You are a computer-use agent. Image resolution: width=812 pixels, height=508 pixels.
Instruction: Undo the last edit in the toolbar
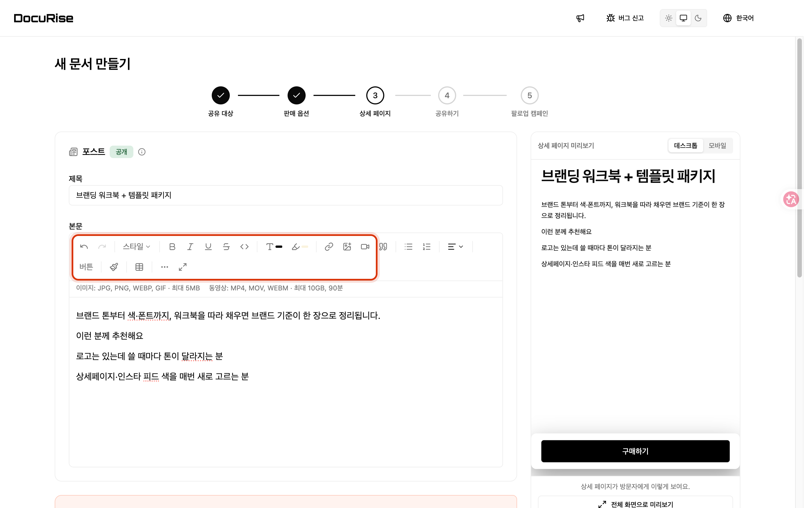(84, 247)
